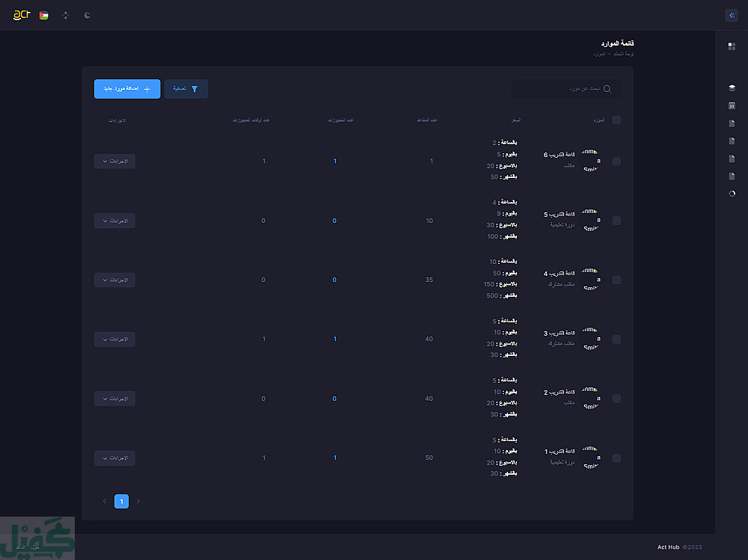Click the blue اضافة مورد جديد button
The height and width of the screenshot is (560, 748).
coord(127,89)
